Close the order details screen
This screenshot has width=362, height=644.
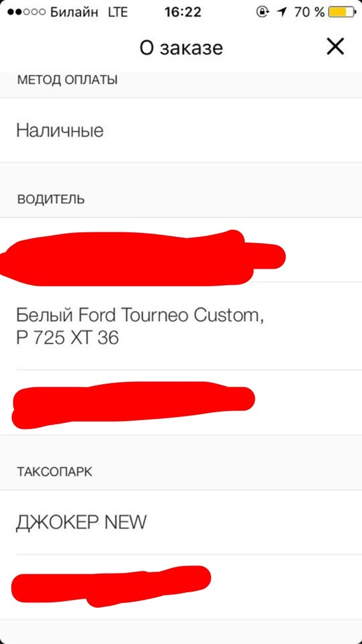click(x=335, y=47)
